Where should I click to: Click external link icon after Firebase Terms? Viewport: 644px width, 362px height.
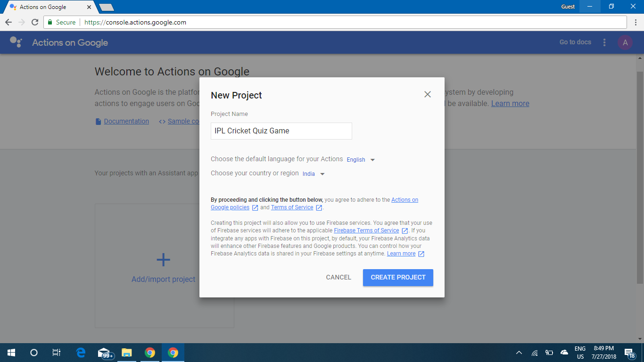405,231
